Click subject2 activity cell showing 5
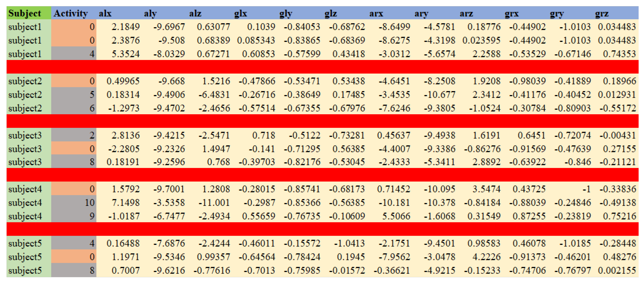Screen dimensions: 644x282 92,94
